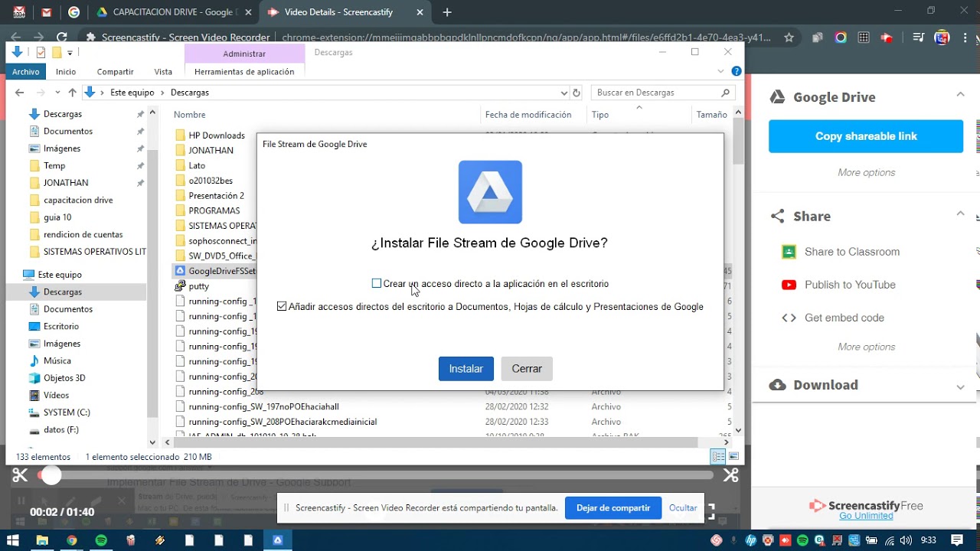
Task: Collapse the Google Drive section
Action: point(960,95)
